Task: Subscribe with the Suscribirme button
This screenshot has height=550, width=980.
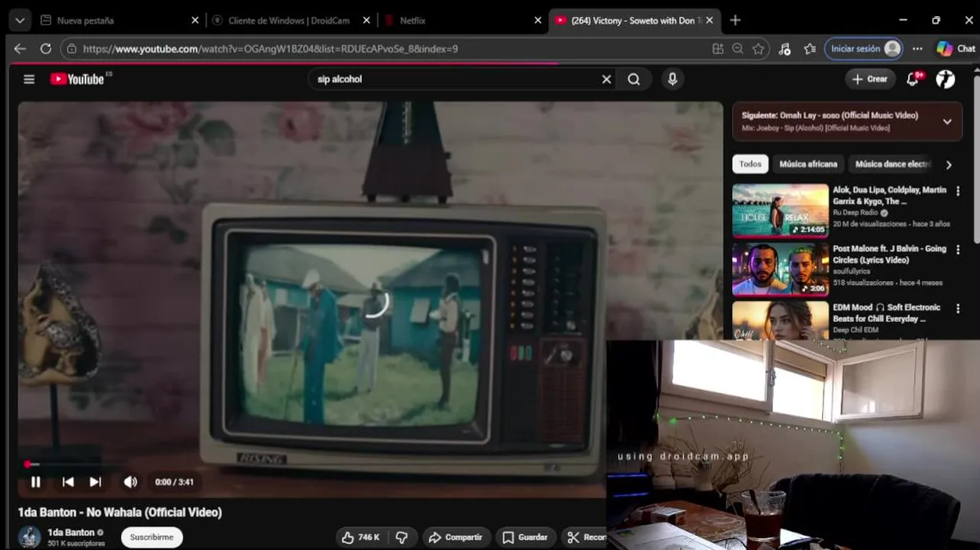Action: (152, 537)
